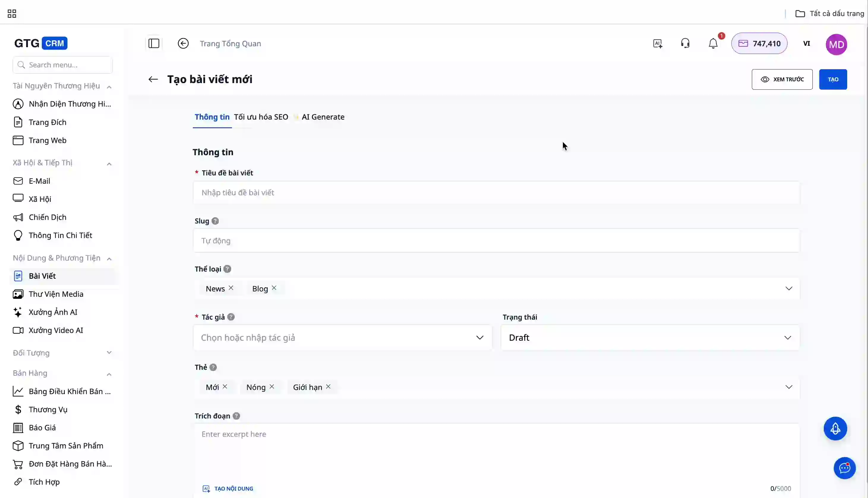Click the XEM TRƯỚC preview button
The width and height of the screenshot is (868, 498).
click(x=782, y=79)
